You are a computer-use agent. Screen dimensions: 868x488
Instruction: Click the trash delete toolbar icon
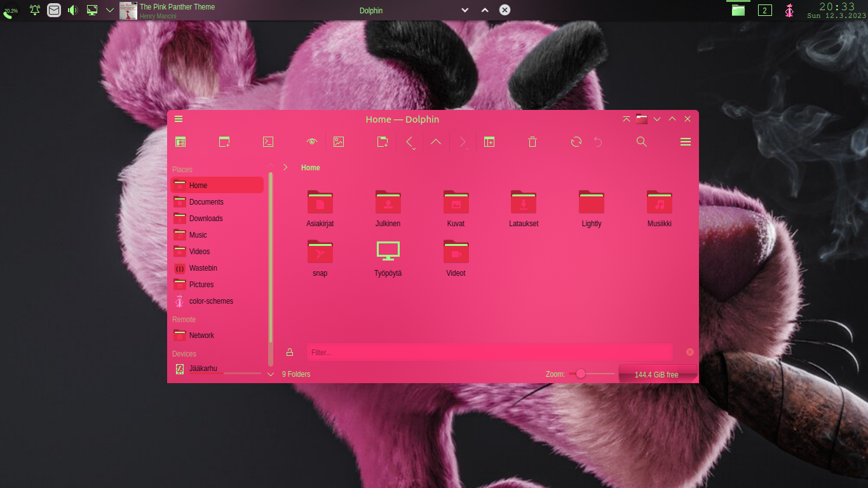pos(532,142)
